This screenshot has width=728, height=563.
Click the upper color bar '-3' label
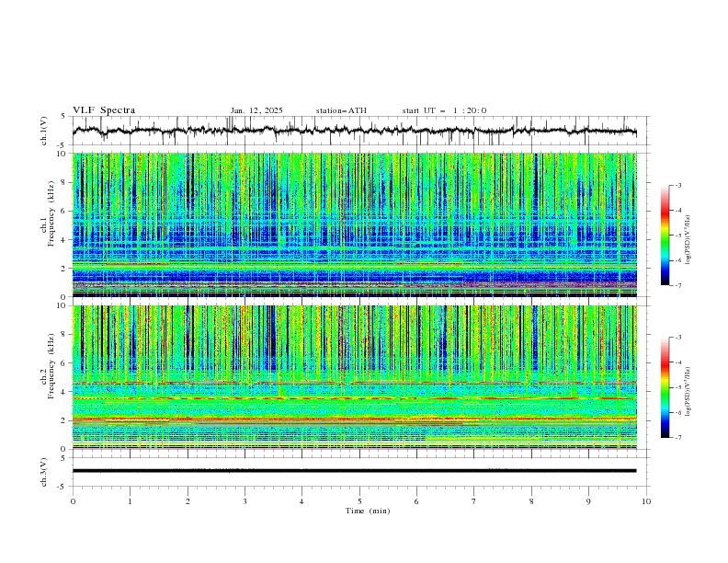(678, 185)
